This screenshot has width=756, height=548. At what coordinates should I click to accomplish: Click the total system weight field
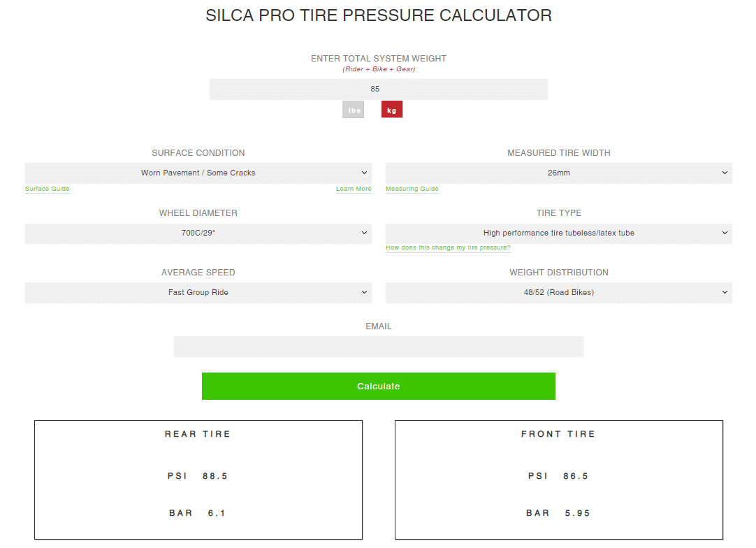pos(379,89)
